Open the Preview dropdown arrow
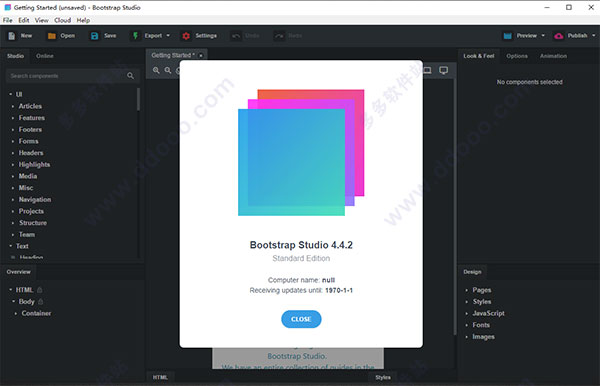Screen dimensions: 600x386 543,36
